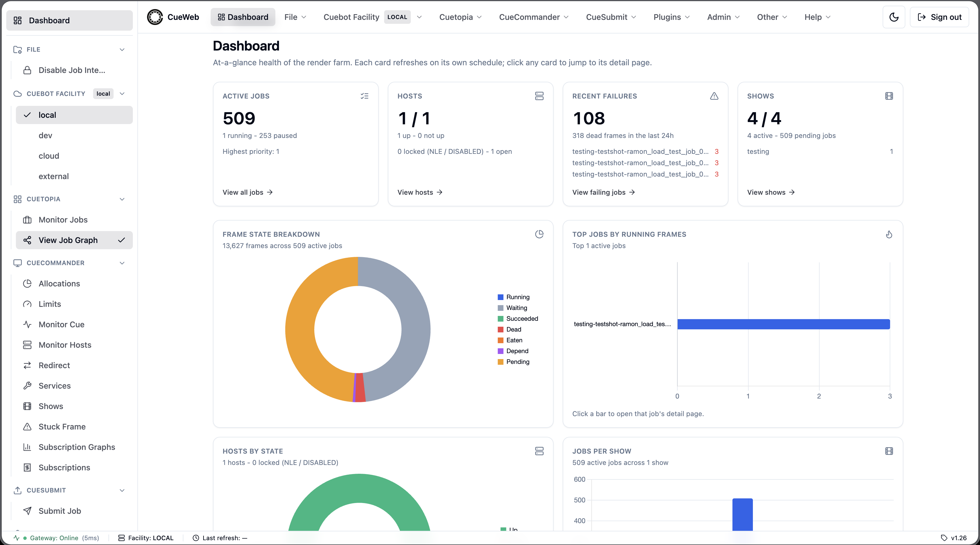Click the Subscriptions receipt icon
Viewport: 980px width, 545px height.
pyautogui.click(x=27, y=468)
